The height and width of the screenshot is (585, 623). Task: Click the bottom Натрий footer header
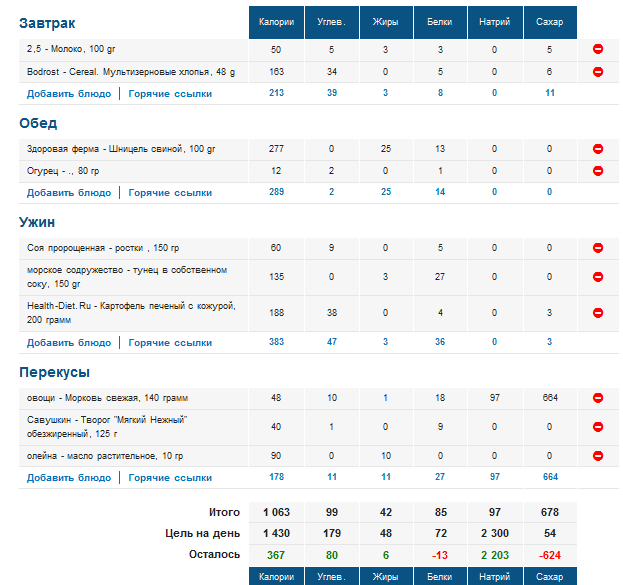coord(495,576)
